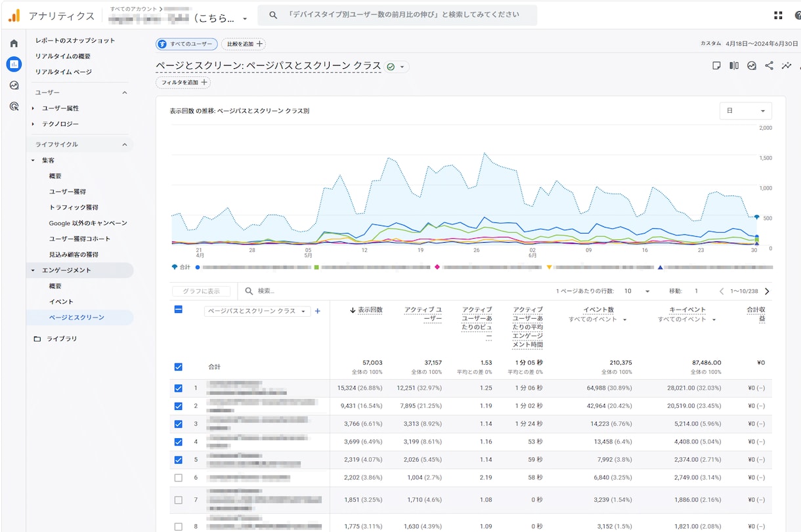Click the Analytics logo
This screenshot has width=801, height=532.
(x=14, y=15)
